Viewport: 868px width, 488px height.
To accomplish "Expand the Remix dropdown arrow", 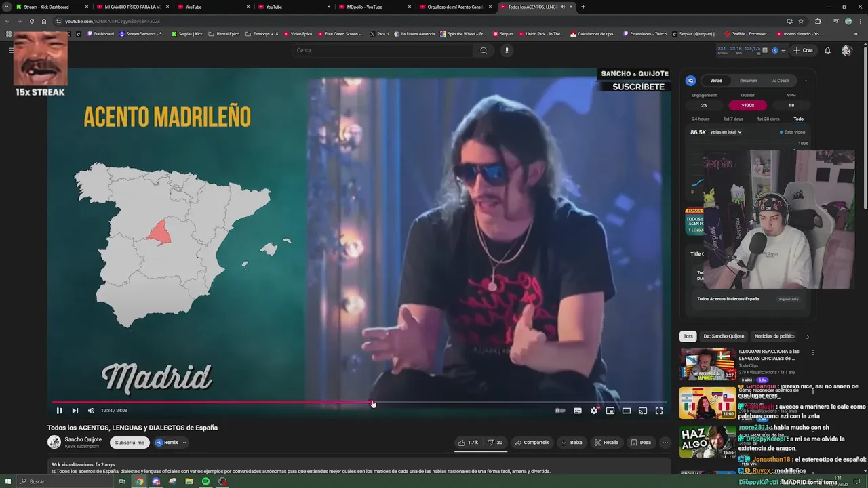I will click(184, 443).
